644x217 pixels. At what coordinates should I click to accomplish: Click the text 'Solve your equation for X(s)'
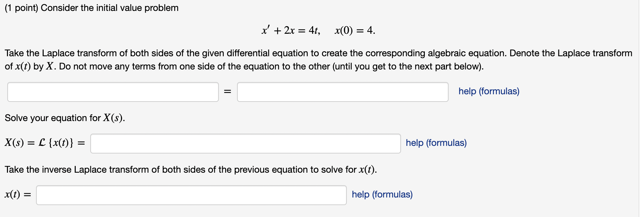[x=65, y=118]
